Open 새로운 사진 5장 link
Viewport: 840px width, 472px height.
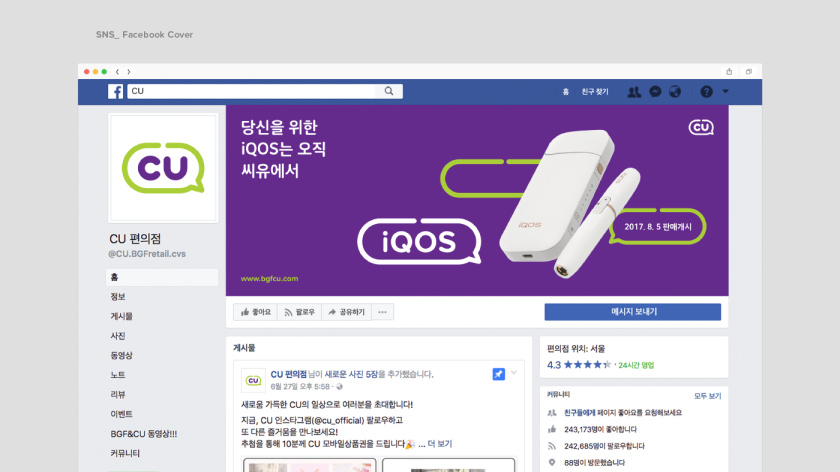tap(351, 374)
